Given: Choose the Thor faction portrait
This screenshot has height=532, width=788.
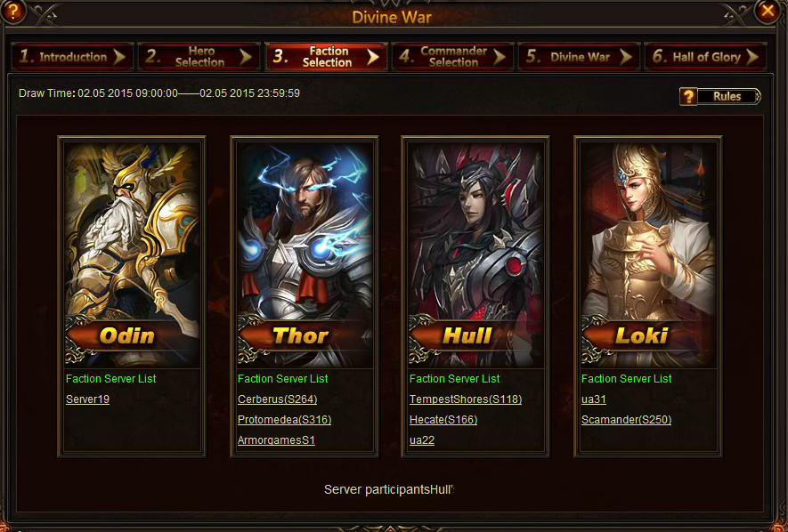Looking at the screenshot, I should click(304, 254).
